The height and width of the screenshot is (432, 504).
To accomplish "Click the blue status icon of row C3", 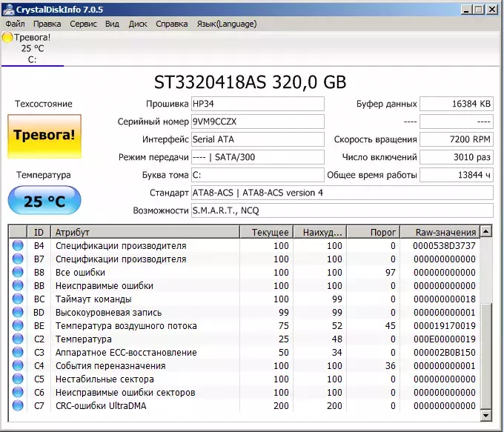I will [18, 352].
